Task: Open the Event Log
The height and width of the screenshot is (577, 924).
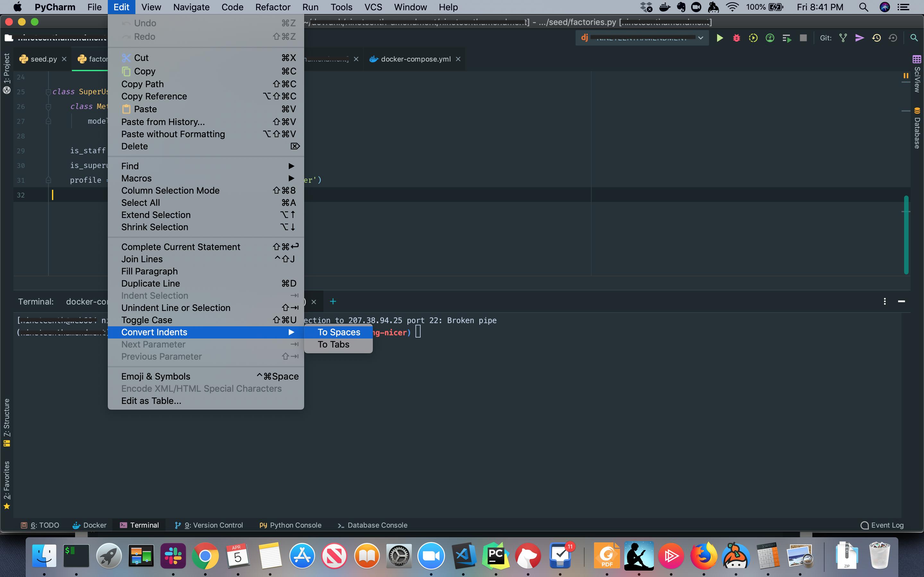Action: (x=882, y=525)
